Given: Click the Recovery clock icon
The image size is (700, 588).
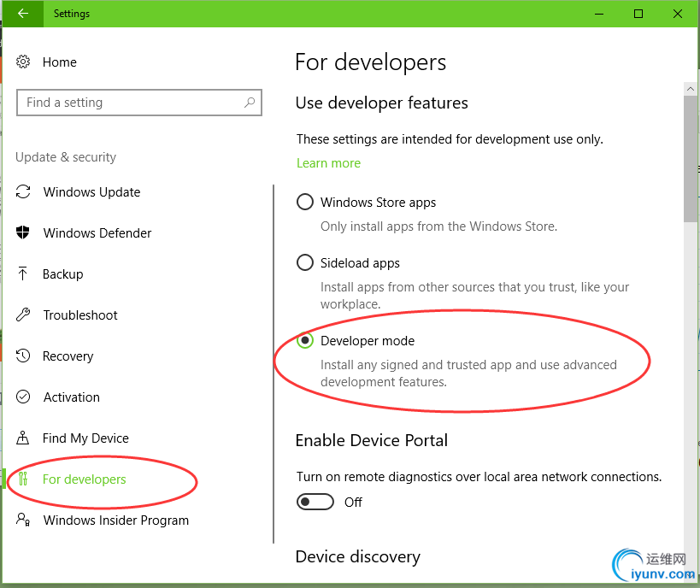Looking at the screenshot, I should 23,356.
